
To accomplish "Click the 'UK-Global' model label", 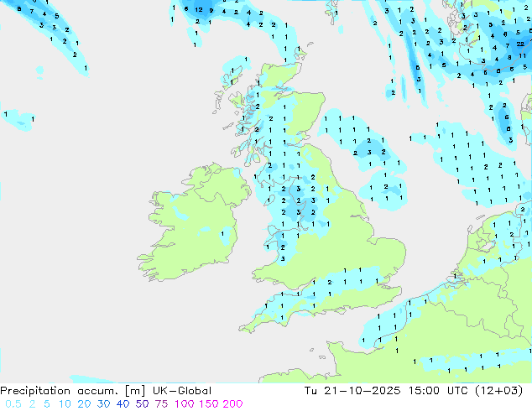I will tap(182, 391).
